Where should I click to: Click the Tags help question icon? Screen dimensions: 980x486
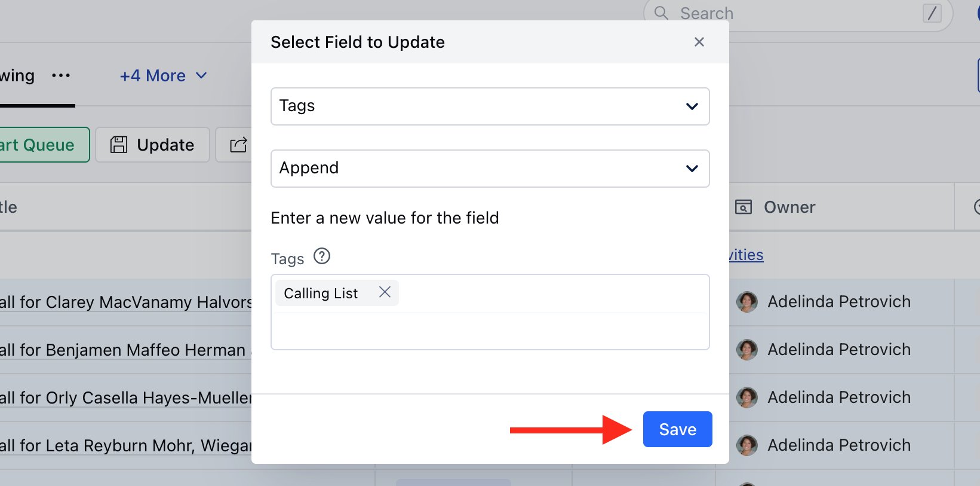tap(322, 256)
